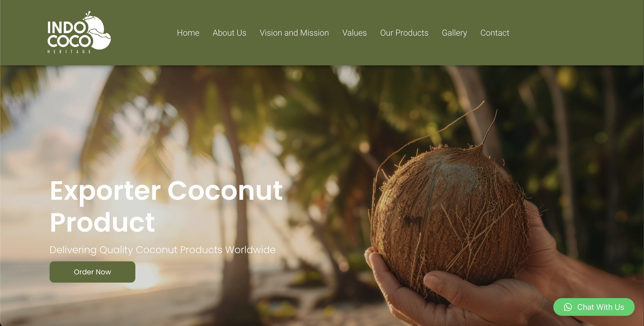Open the Our Products menu item

404,33
